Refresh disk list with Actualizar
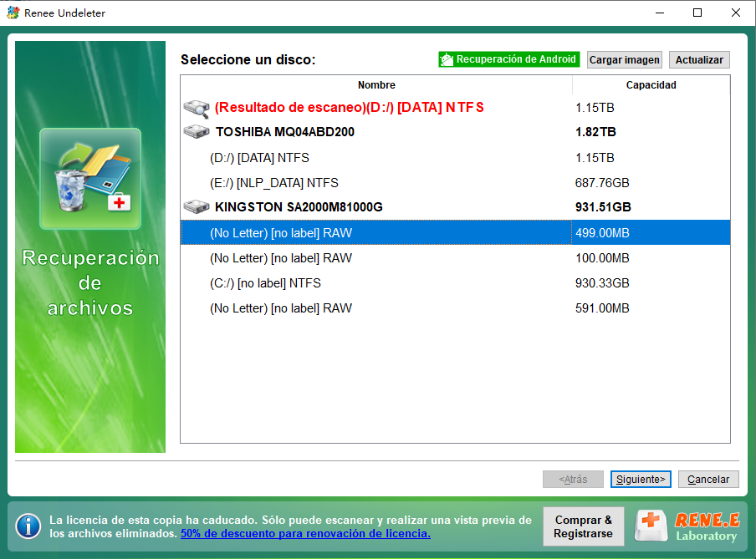 (x=699, y=60)
